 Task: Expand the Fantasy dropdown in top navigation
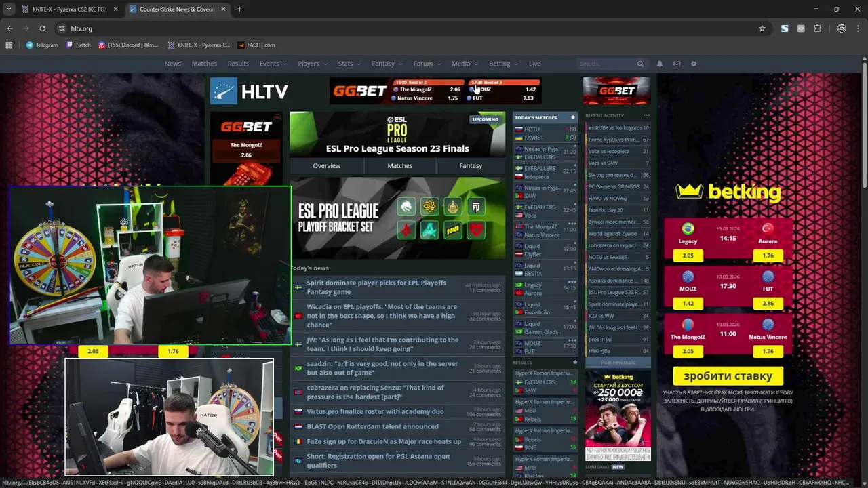tap(387, 64)
